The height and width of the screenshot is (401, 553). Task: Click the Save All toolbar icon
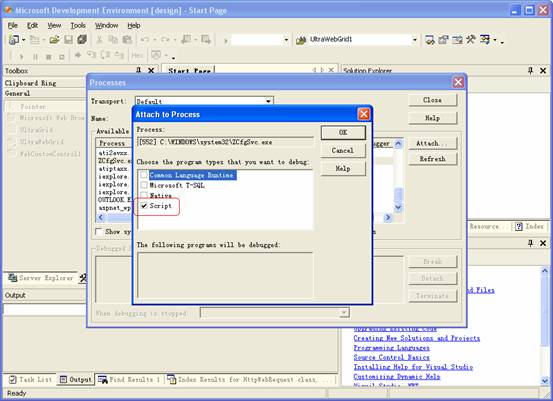[82, 40]
